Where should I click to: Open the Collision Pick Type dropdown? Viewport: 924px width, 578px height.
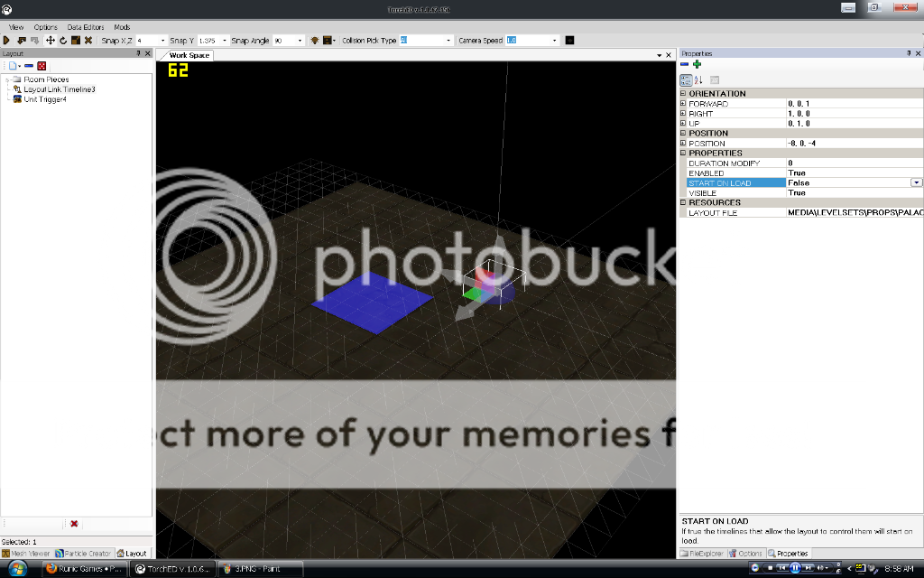coord(448,41)
